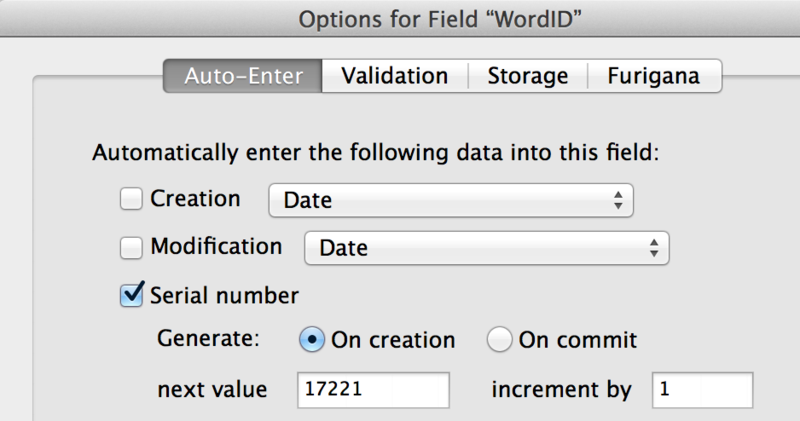Open the Validation tab
Image resolution: width=800 pixels, height=421 pixels.
pyautogui.click(x=394, y=76)
